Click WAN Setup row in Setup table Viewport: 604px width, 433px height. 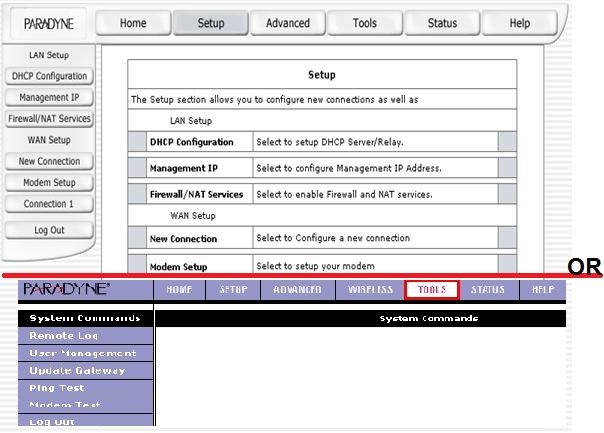322,215
